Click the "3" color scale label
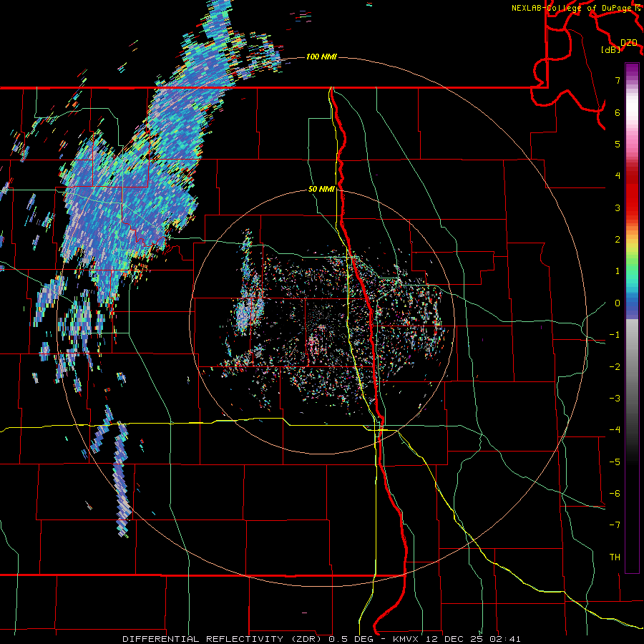The image size is (644, 644). [618, 208]
